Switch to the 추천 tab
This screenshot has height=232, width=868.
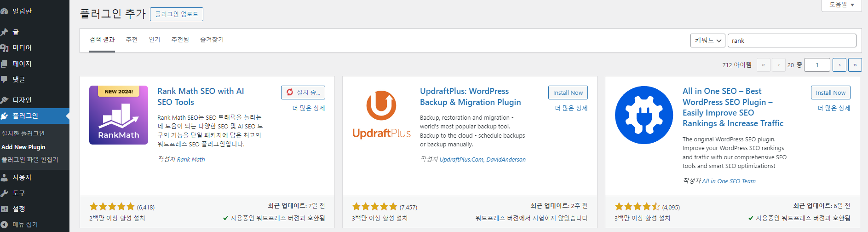point(132,40)
